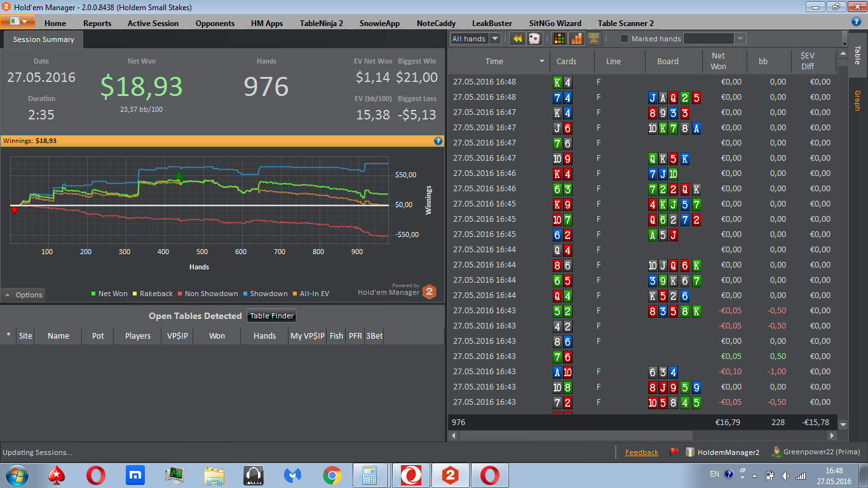The width and height of the screenshot is (868, 488).
Task: Open the headphones app in taskbar
Action: click(x=254, y=475)
